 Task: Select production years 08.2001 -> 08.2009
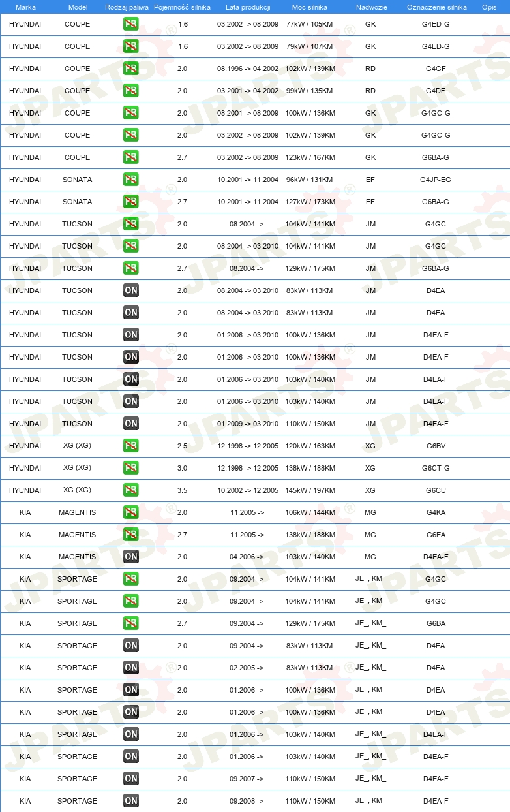click(248, 113)
